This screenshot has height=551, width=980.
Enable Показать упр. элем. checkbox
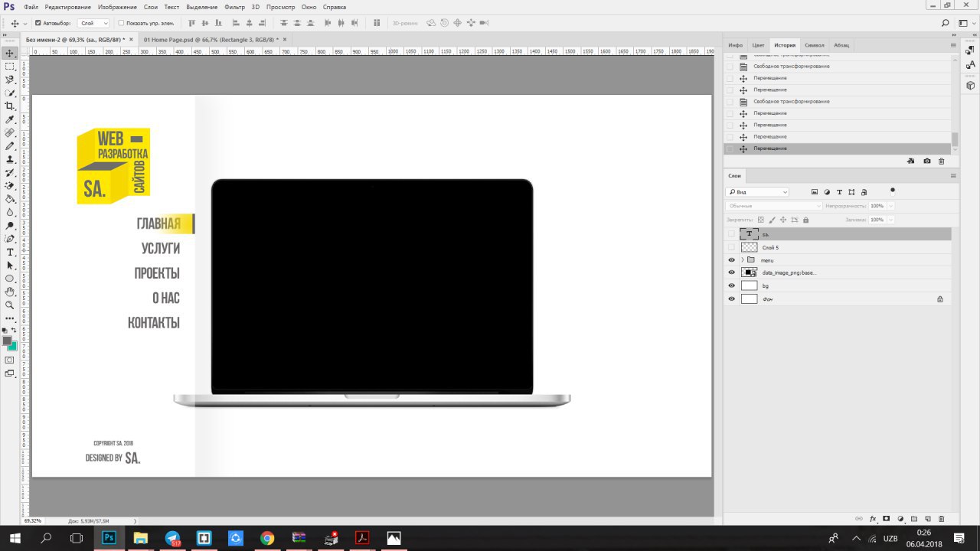pyautogui.click(x=121, y=23)
